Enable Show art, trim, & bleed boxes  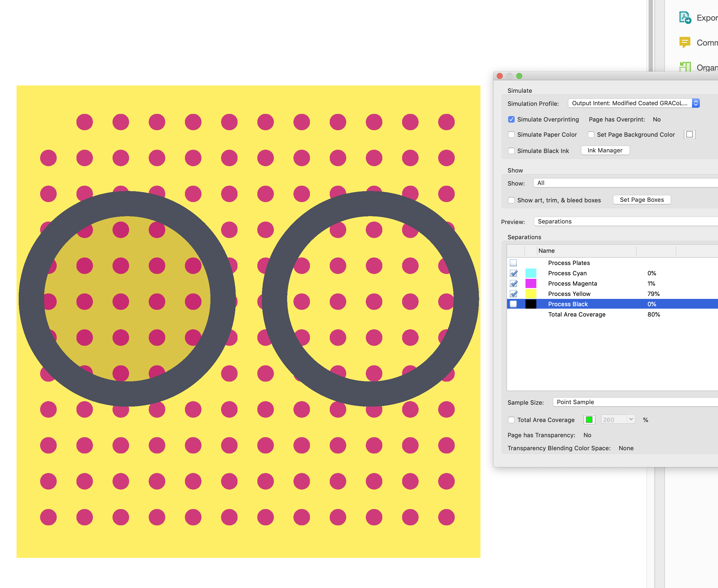pyautogui.click(x=511, y=200)
